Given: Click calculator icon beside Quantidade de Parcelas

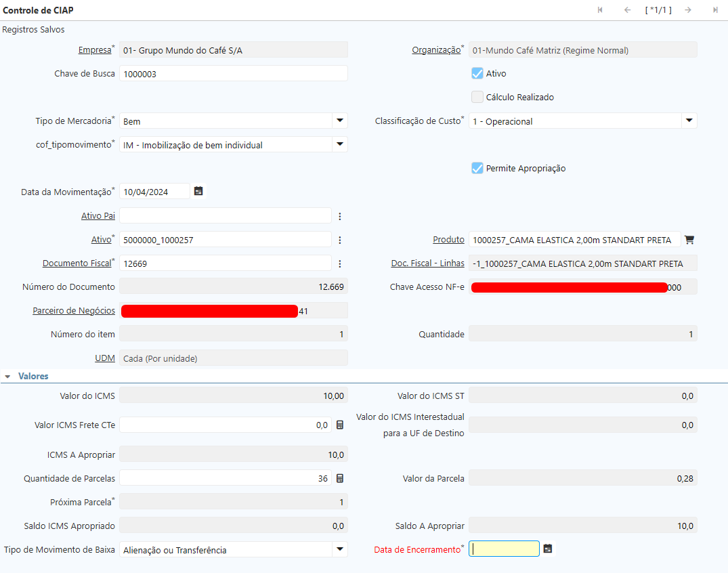Looking at the screenshot, I should click(340, 478).
